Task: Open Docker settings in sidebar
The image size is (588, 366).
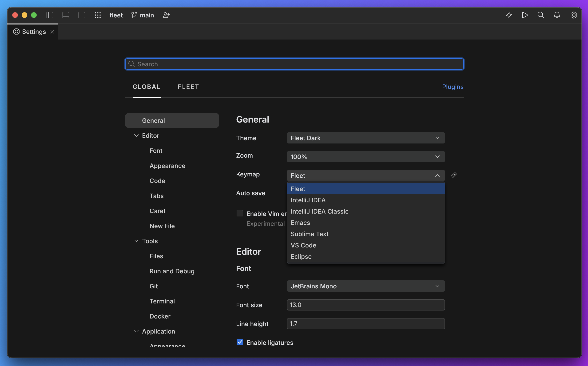Action: pos(160,316)
